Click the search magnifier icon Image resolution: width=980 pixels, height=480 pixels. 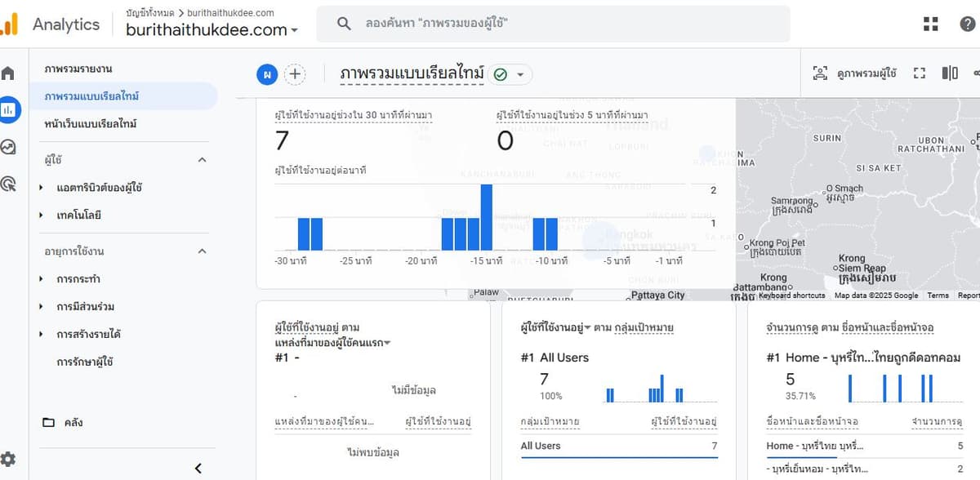click(345, 24)
